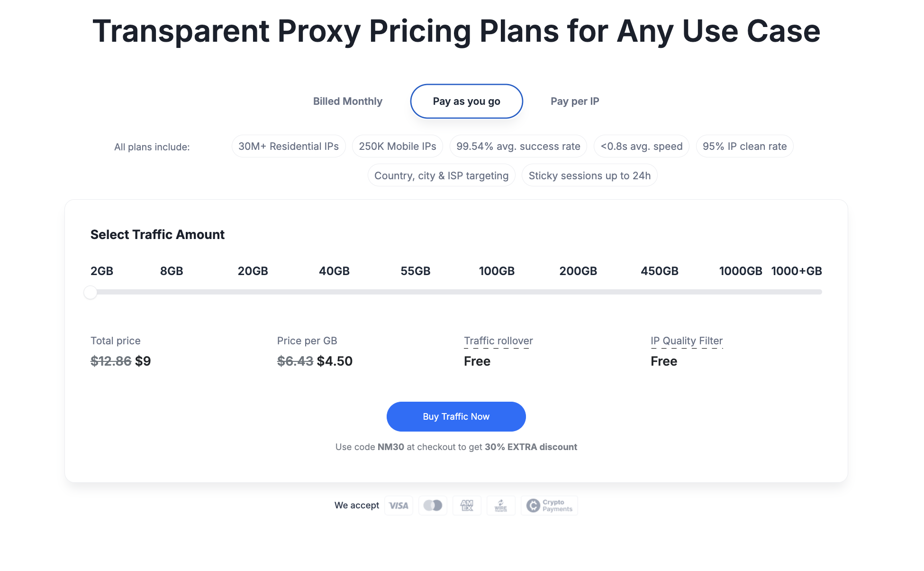Select the Pay as you go tab
Screen dimensions: 924x571
tap(466, 101)
